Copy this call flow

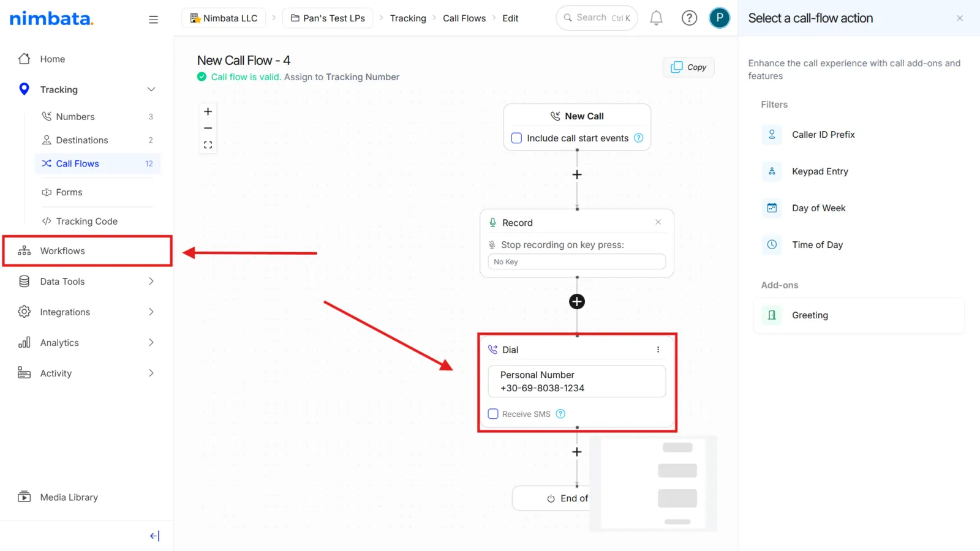pos(688,67)
